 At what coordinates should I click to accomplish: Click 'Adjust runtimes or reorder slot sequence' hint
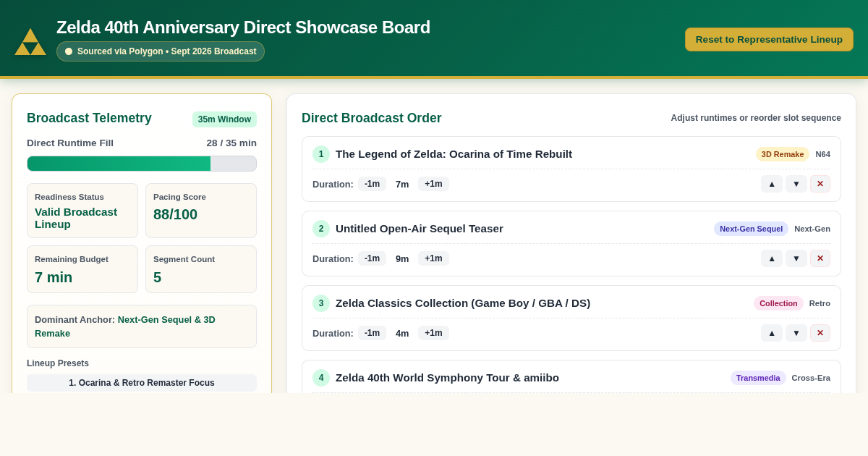click(756, 118)
